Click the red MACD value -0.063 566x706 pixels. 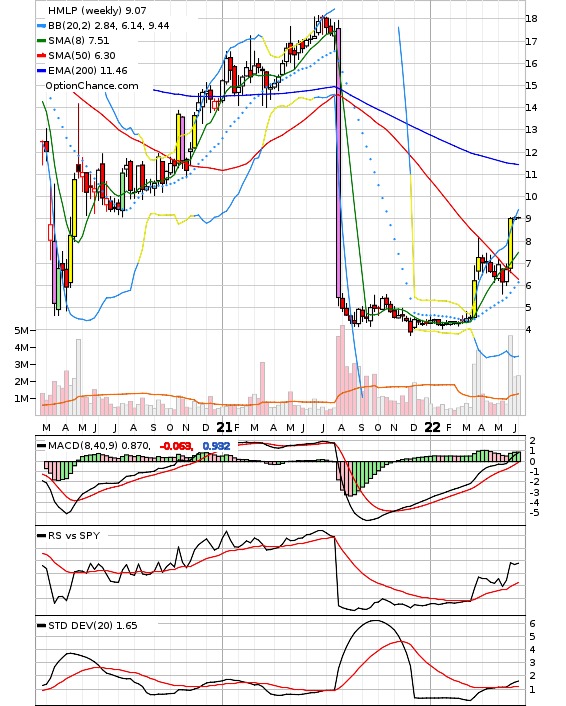pos(176,446)
